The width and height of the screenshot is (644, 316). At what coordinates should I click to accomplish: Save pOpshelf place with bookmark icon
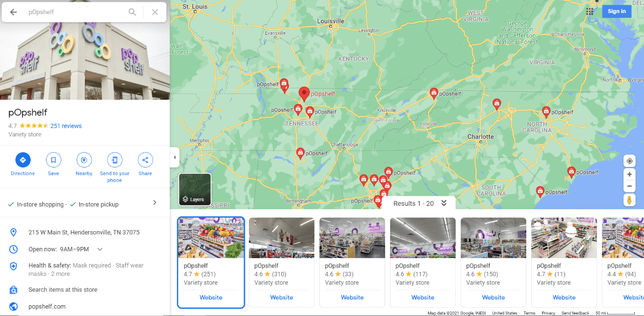pyautogui.click(x=53, y=160)
